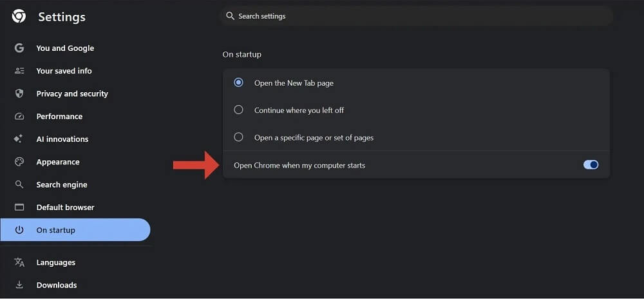Select the On startup menu item
Viewport: 644px width, 299px height.
(x=75, y=230)
